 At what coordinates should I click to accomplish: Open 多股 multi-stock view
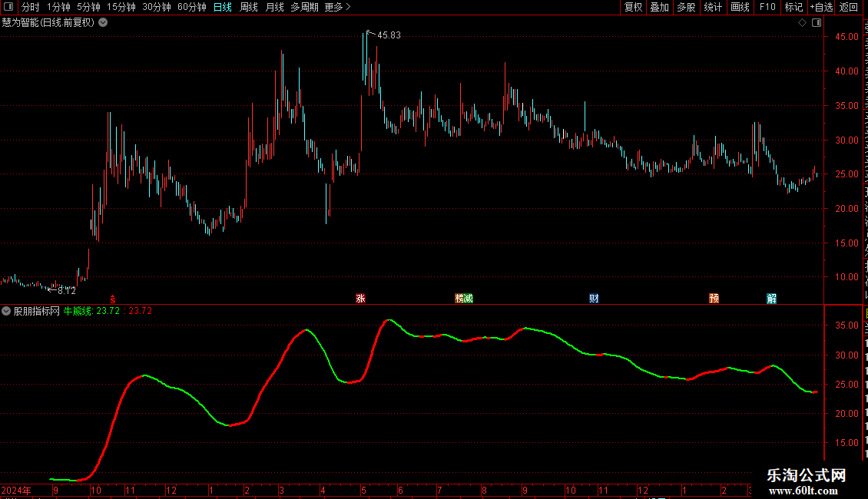tap(686, 7)
